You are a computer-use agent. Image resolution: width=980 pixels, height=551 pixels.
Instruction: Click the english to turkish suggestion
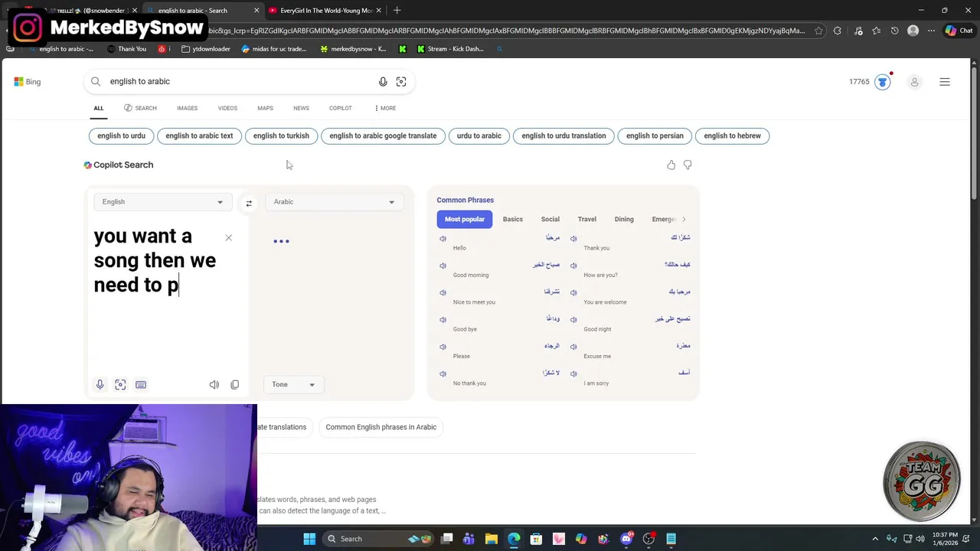point(281,135)
